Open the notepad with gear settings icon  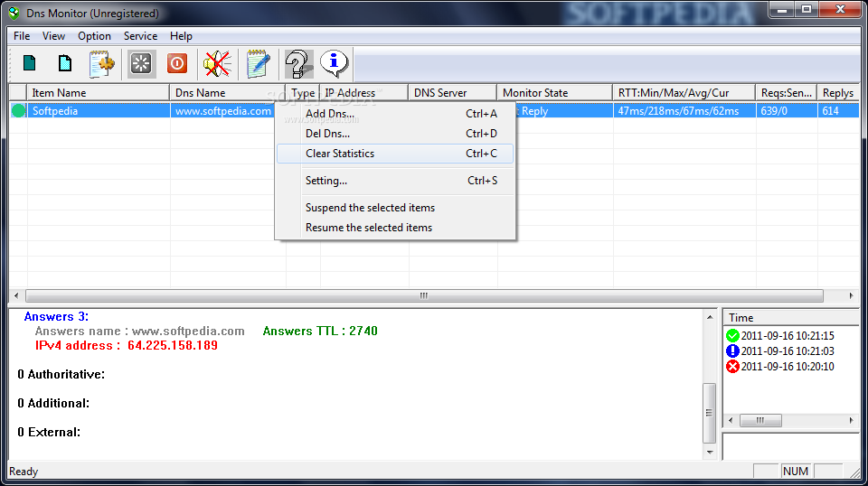(102, 63)
